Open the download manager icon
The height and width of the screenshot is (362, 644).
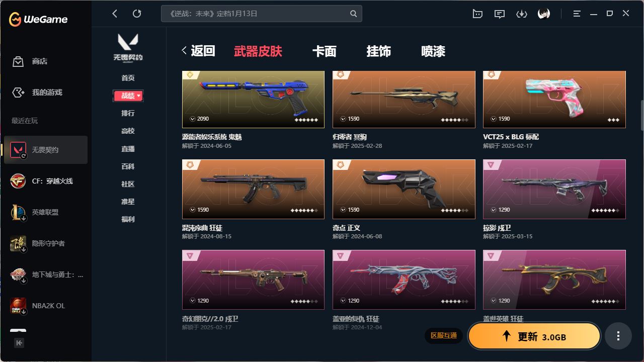pyautogui.click(x=522, y=14)
